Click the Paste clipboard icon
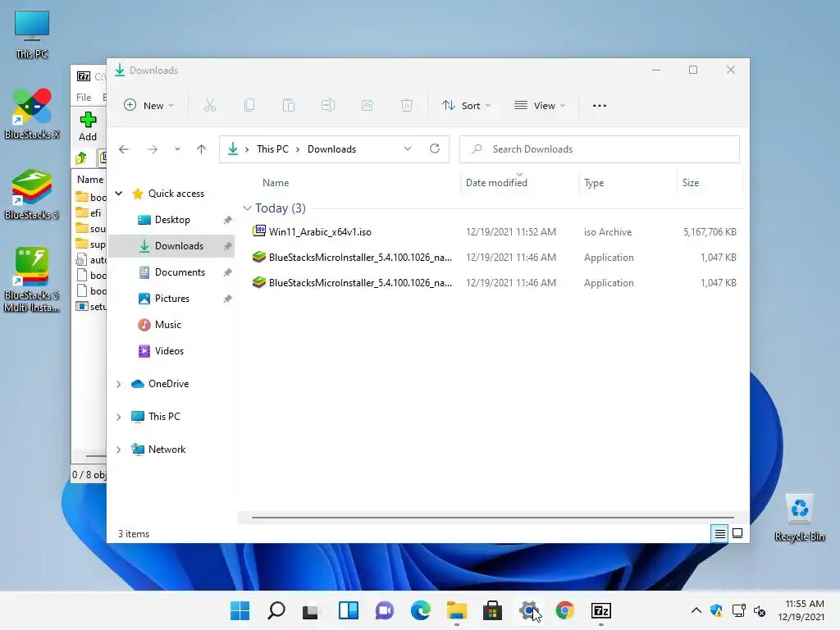The width and height of the screenshot is (840, 630). click(289, 106)
